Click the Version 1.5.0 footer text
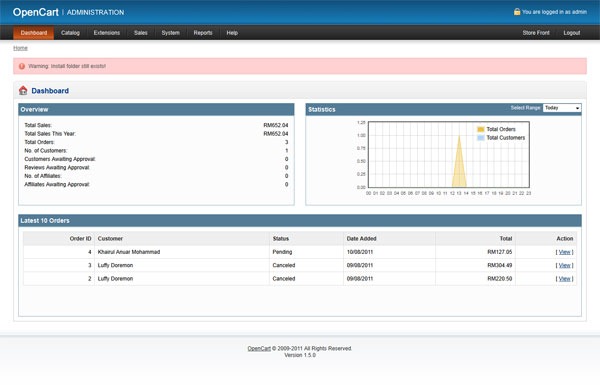This screenshot has height=385, width=600. (300, 356)
